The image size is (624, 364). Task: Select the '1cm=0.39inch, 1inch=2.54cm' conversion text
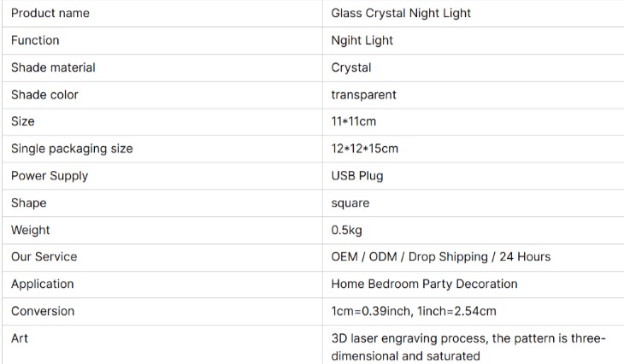pyautogui.click(x=414, y=311)
